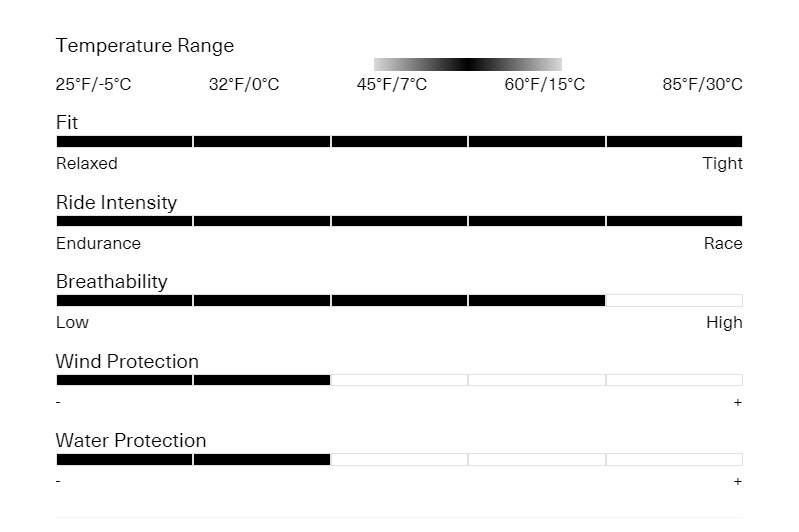799x532 pixels.
Task: Click the first Water Protection segment
Action: (124, 459)
